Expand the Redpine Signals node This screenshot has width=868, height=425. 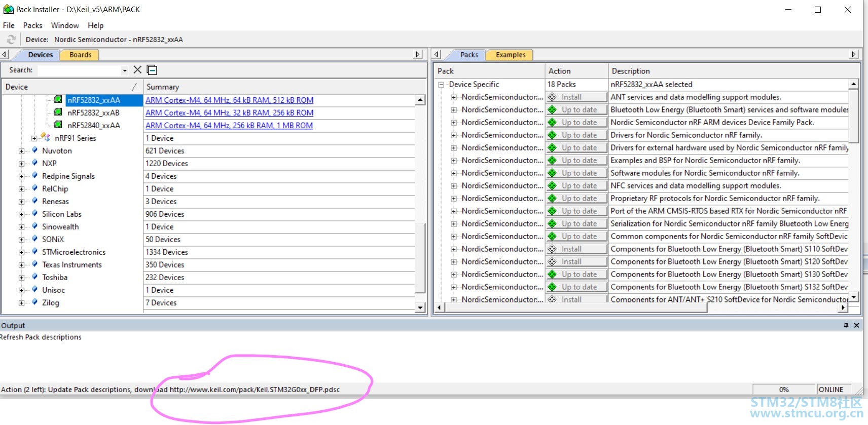click(x=21, y=176)
